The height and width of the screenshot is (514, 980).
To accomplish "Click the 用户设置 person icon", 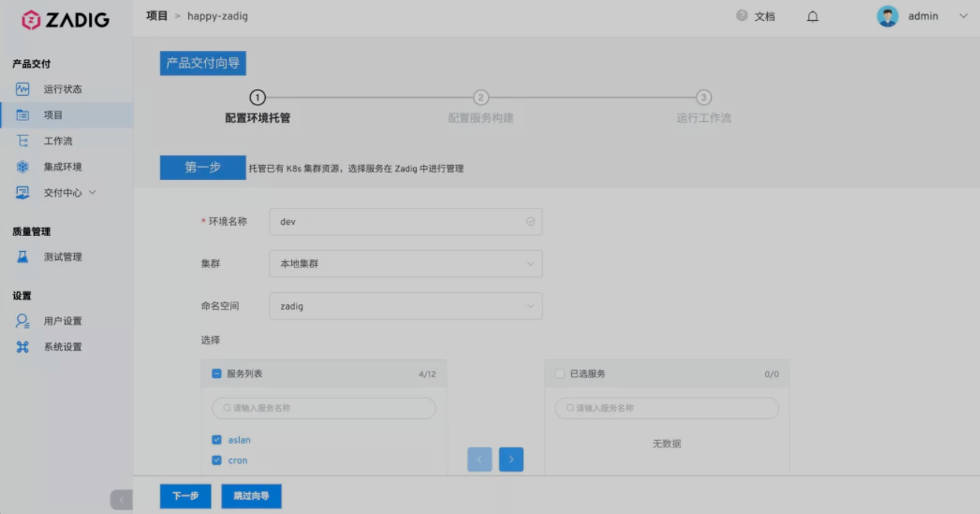I will click(22, 321).
